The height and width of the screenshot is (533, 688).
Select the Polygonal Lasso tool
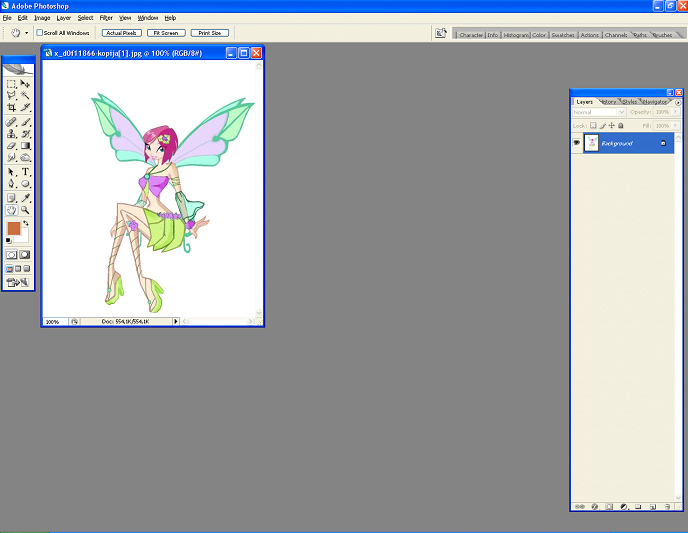click(x=11, y=95)
